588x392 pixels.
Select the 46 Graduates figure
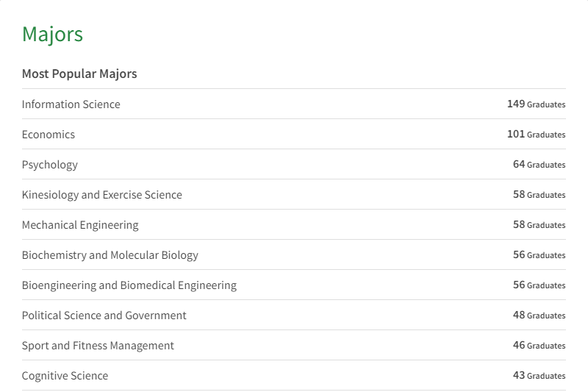pos(539,345)
